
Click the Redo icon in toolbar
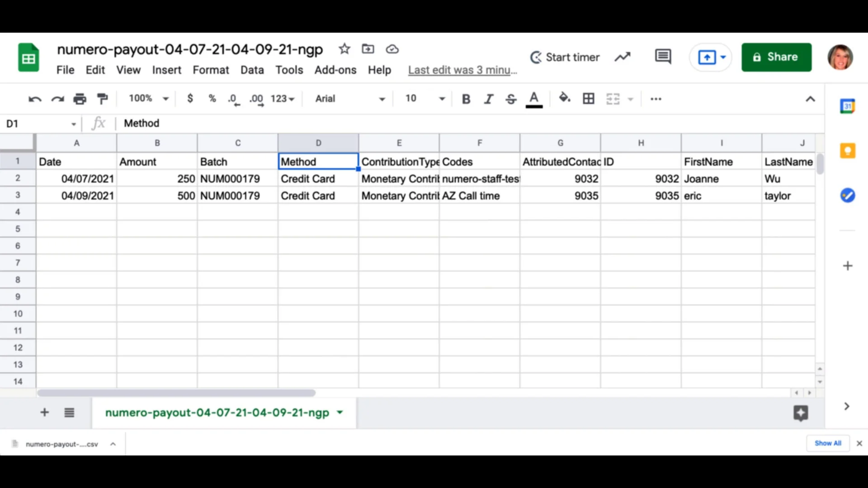point(57,99)
